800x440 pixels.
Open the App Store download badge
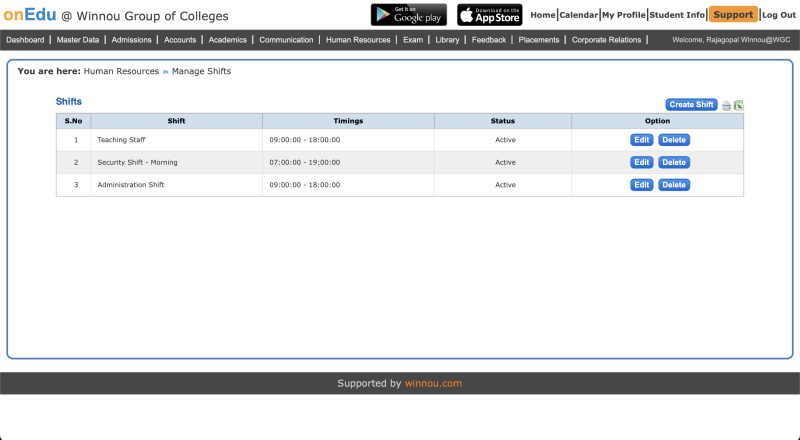[x=489, y=15]
